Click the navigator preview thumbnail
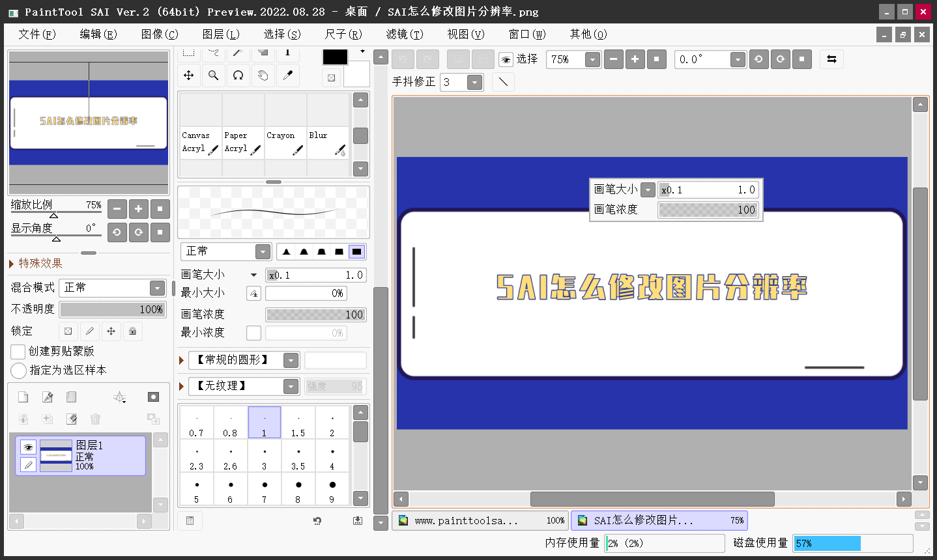937x560 pixels. (89, 122)
